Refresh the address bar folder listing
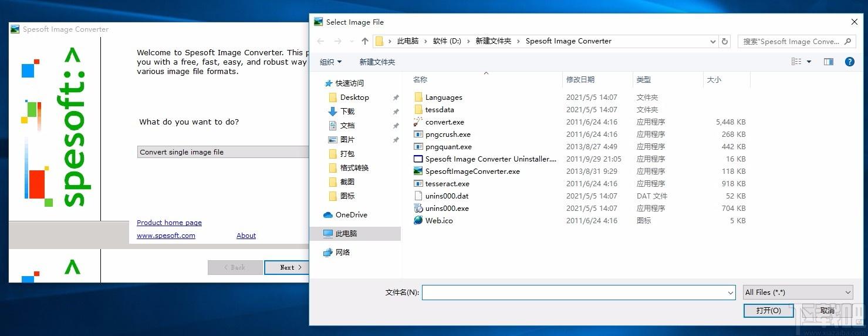The image size is (868, 336). (x=725, y=41)
